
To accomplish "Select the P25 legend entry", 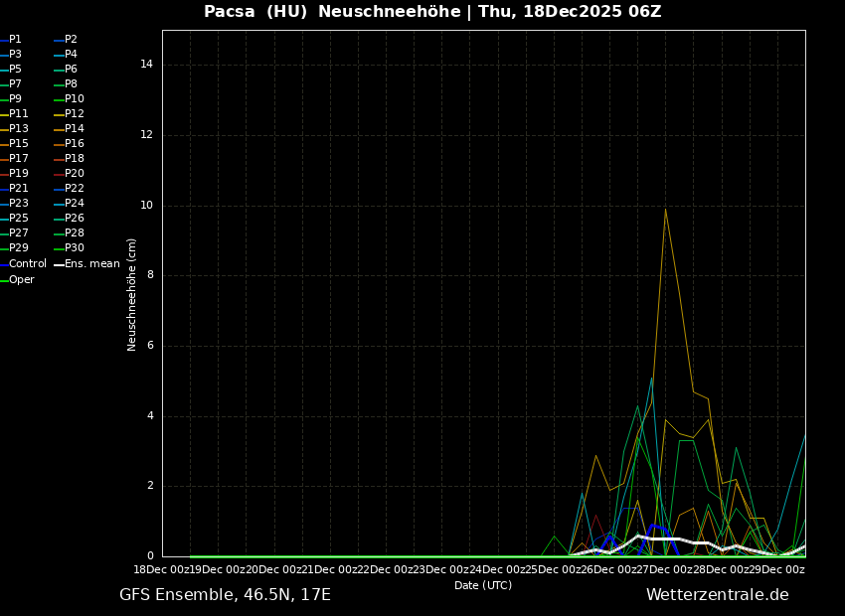I will [19, 219].
